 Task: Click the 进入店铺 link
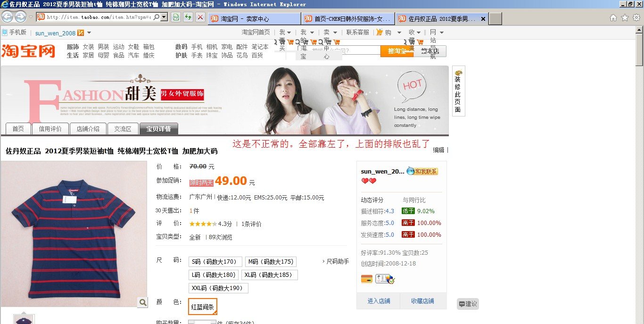point(379,301)
